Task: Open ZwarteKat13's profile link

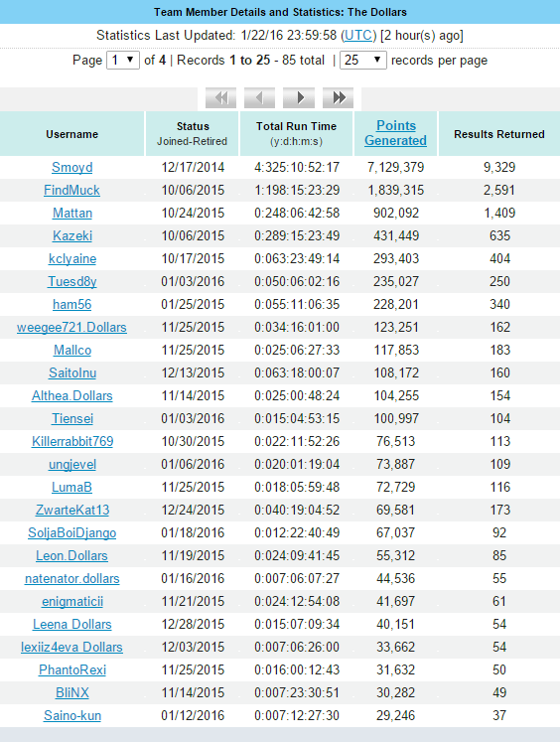Action: [x=72, y=511]
